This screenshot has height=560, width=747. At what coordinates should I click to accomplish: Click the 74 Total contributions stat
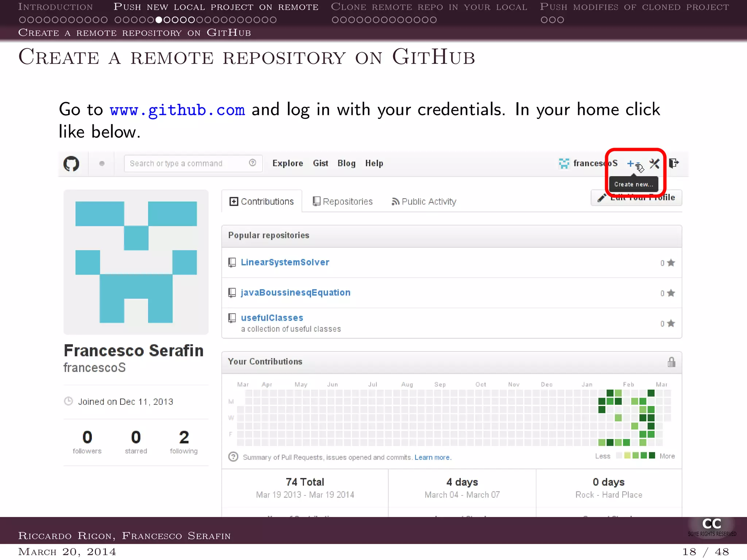[305, 488]
